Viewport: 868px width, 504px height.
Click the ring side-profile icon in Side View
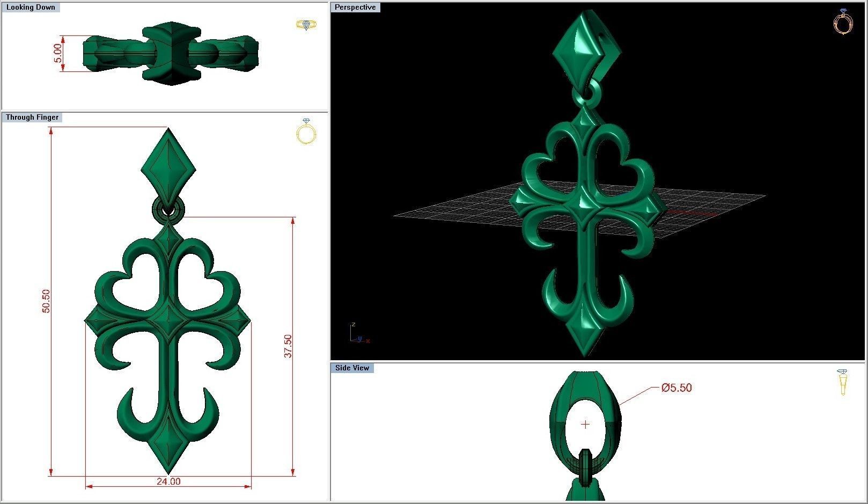pos(842,382)
